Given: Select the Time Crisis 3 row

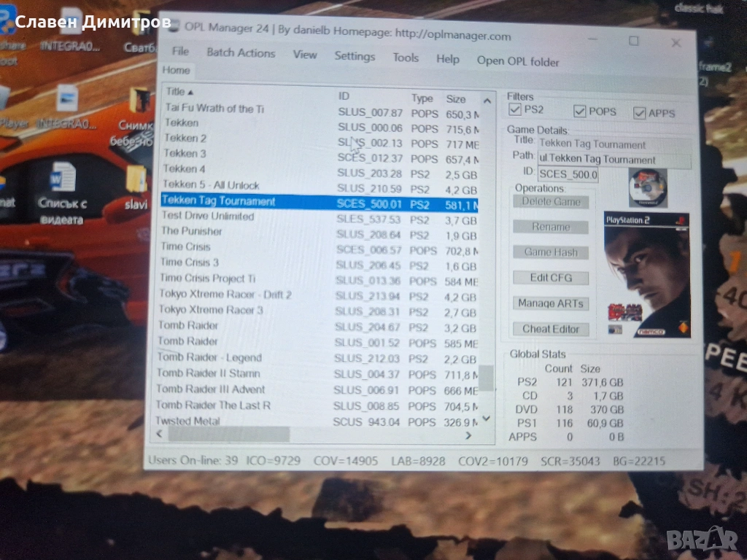Looking at the screenshot, I should tap(318, 264).
